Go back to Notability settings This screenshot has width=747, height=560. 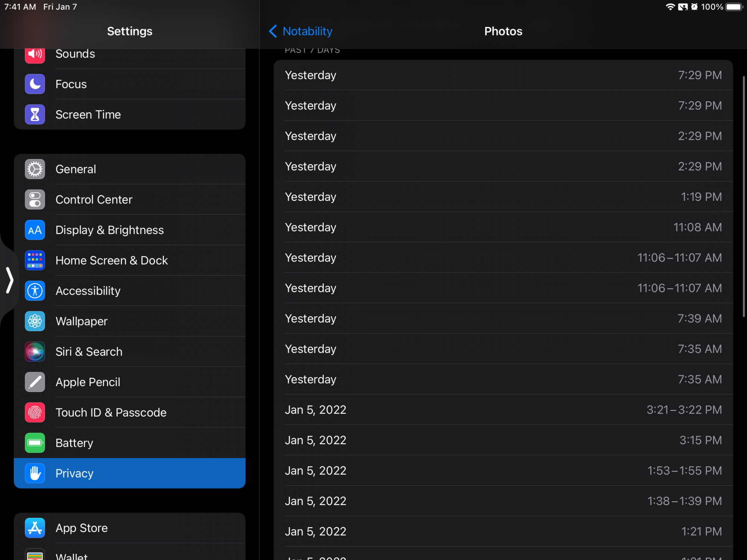click(x=301, y=31)
